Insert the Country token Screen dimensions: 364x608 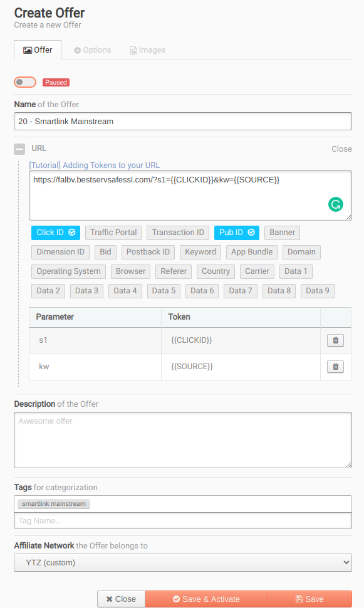[216, 271]
